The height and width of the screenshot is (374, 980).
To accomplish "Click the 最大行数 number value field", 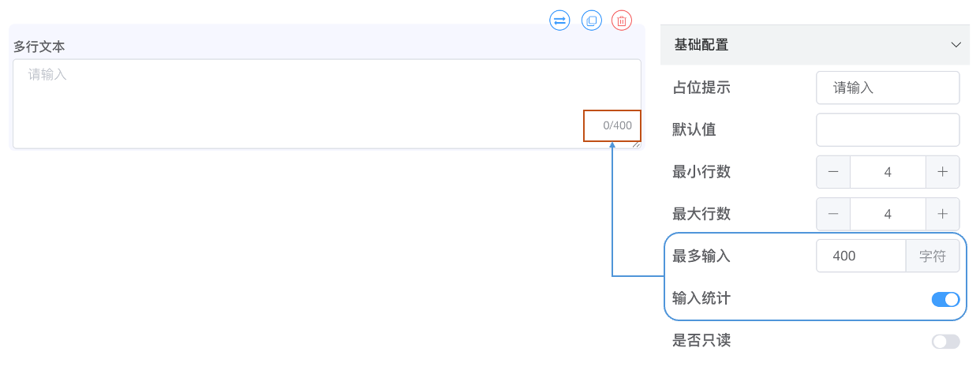I will pos(888,214).
